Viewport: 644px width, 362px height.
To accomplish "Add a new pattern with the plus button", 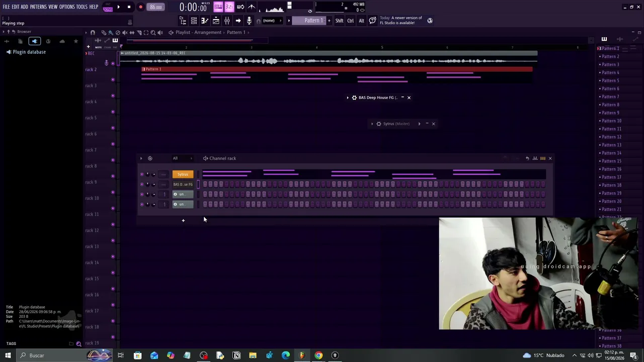I will coord(329,21).
